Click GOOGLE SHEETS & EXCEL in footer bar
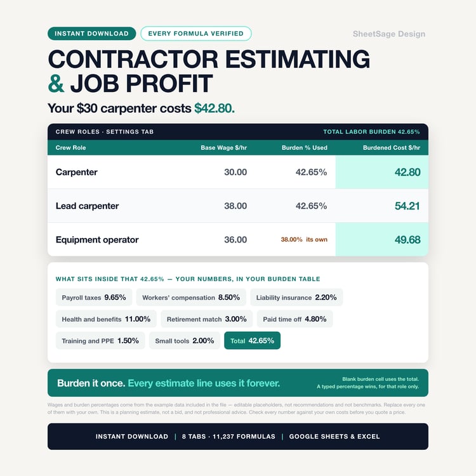 334,437
